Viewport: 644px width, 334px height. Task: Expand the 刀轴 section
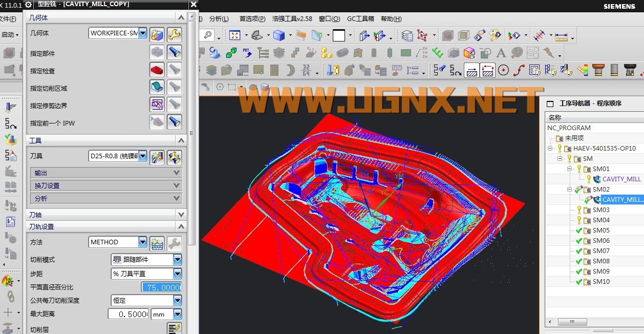tap(106, 215)
